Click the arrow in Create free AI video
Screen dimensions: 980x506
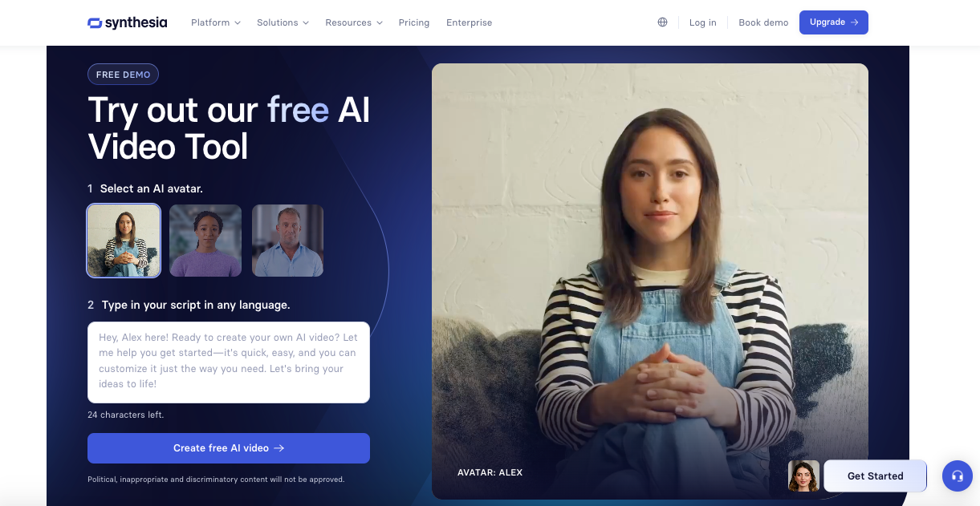(x=279, y=448)
